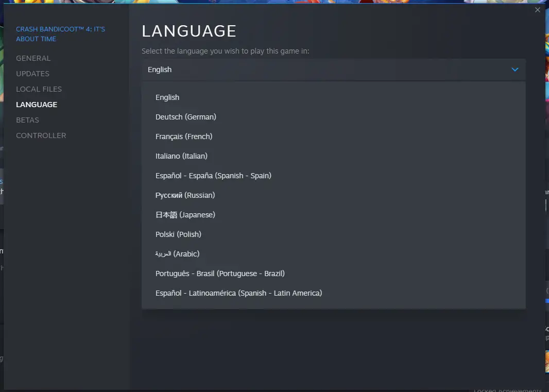Select Español - España (Spanish - Spain)

click(333, 176)
